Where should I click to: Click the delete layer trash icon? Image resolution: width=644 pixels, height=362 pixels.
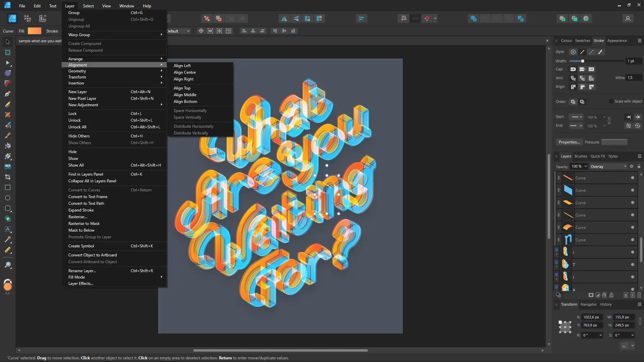(639, 295)
